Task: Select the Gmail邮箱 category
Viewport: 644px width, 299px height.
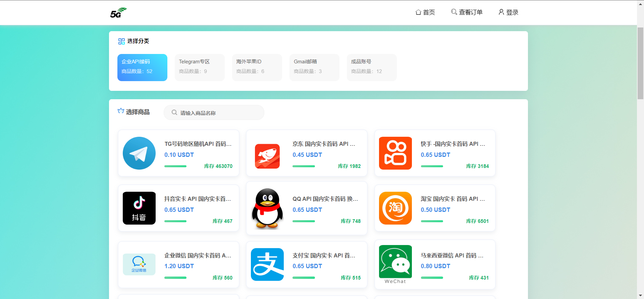Action: coord(314,67)
